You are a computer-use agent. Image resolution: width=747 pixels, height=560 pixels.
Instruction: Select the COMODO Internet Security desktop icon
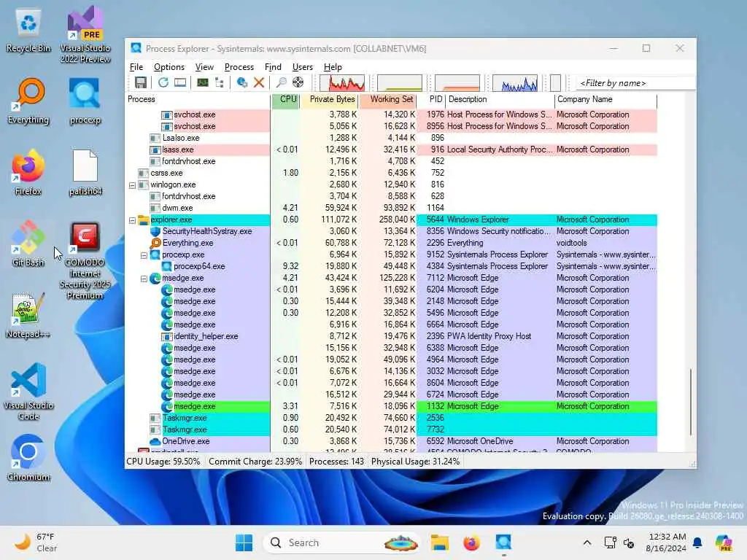pos(85,260)
